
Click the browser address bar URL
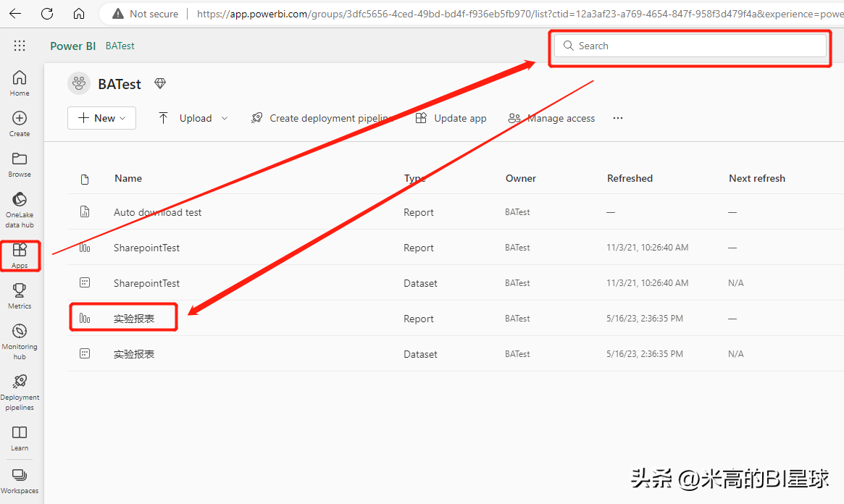tap(519, 14)
